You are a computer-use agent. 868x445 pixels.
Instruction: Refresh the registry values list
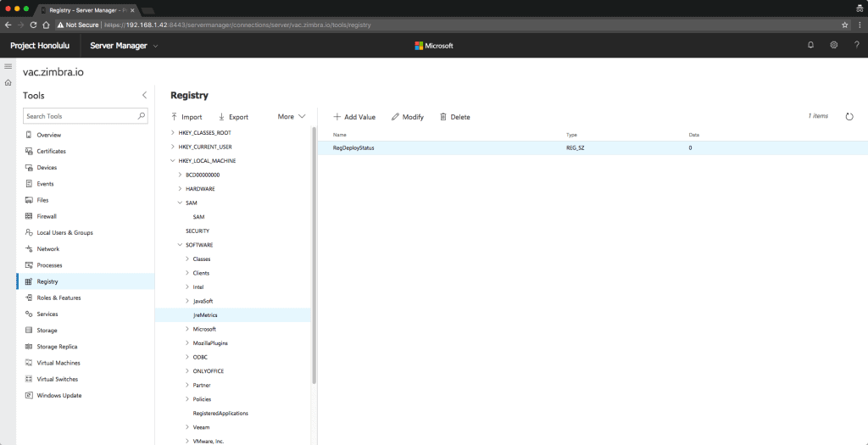(849, 116)
